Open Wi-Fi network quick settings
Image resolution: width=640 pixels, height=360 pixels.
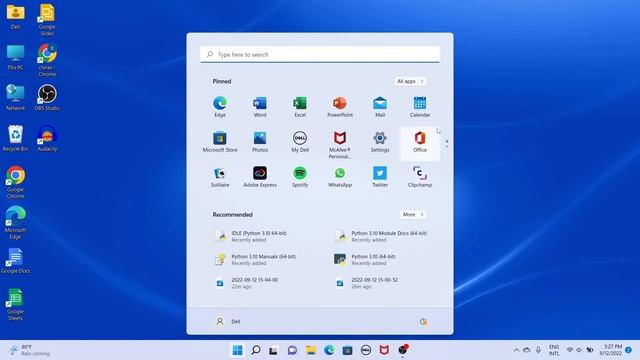(x=570, y=350)
